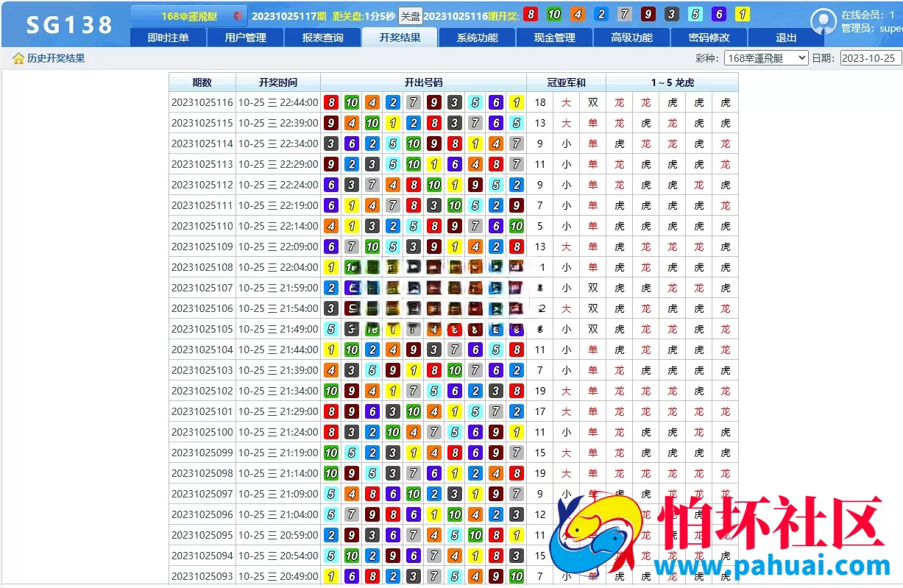The image size is (903, 588).
Task: Click issue number 20231025104
Action: point(202,350)
